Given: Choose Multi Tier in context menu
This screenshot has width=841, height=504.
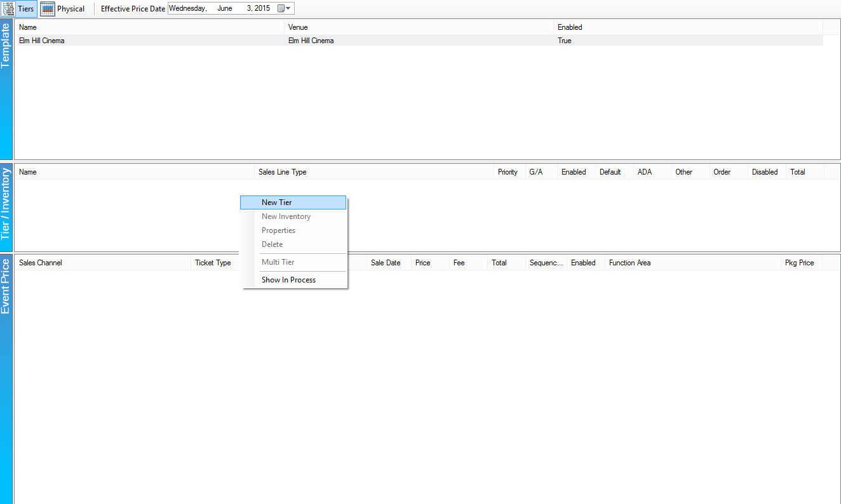Looking at the screenshot, I should click(x=293, y=262).
